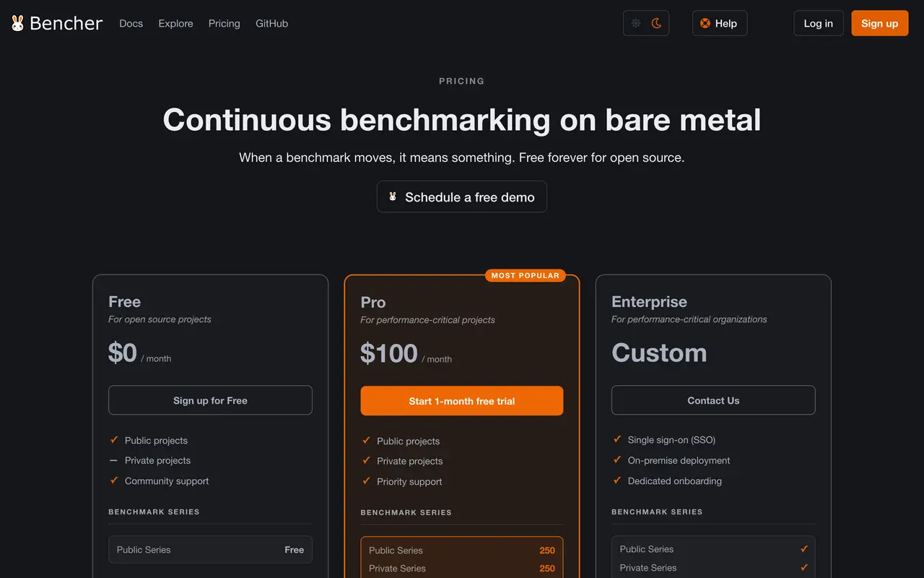This screenshot has width=924, height=578.
Task: Click the Free plan title
Action: click(125, 301)
